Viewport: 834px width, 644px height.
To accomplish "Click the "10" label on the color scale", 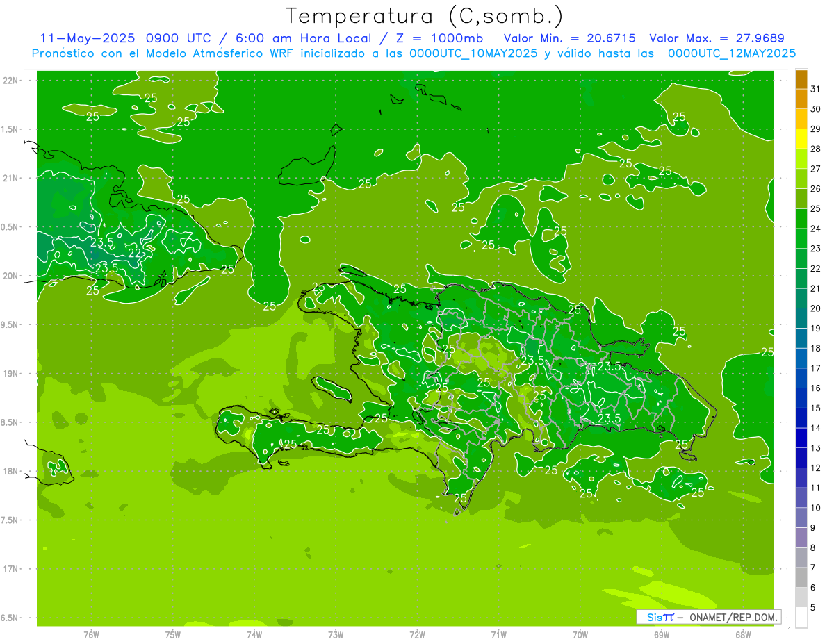I will [x=815, y=508].
